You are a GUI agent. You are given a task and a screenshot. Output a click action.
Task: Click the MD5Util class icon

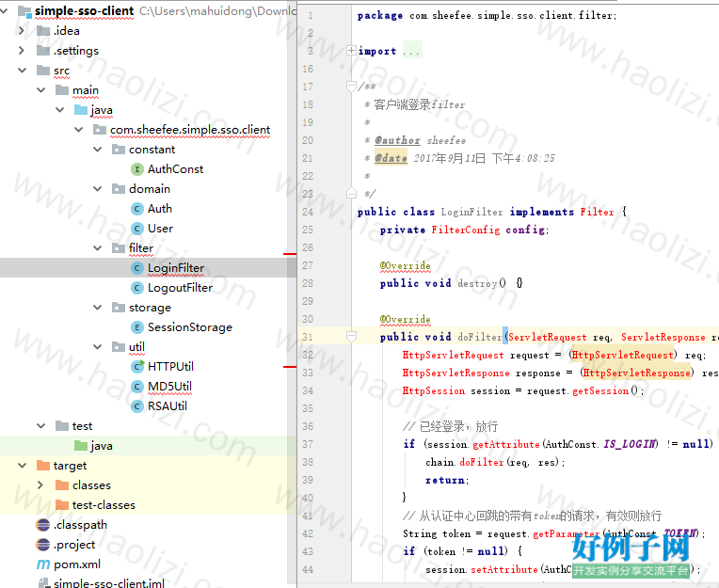point(137,387)
